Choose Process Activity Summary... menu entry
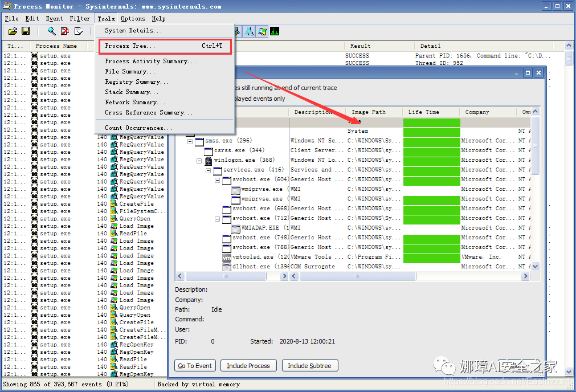 click(x=165, y=62)
